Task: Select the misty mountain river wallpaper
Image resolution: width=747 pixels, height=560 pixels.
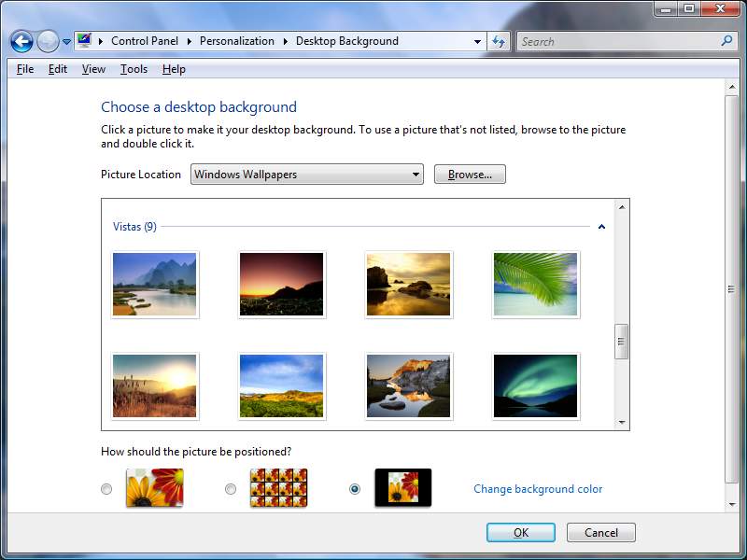Action: click(x=154, y=285)
